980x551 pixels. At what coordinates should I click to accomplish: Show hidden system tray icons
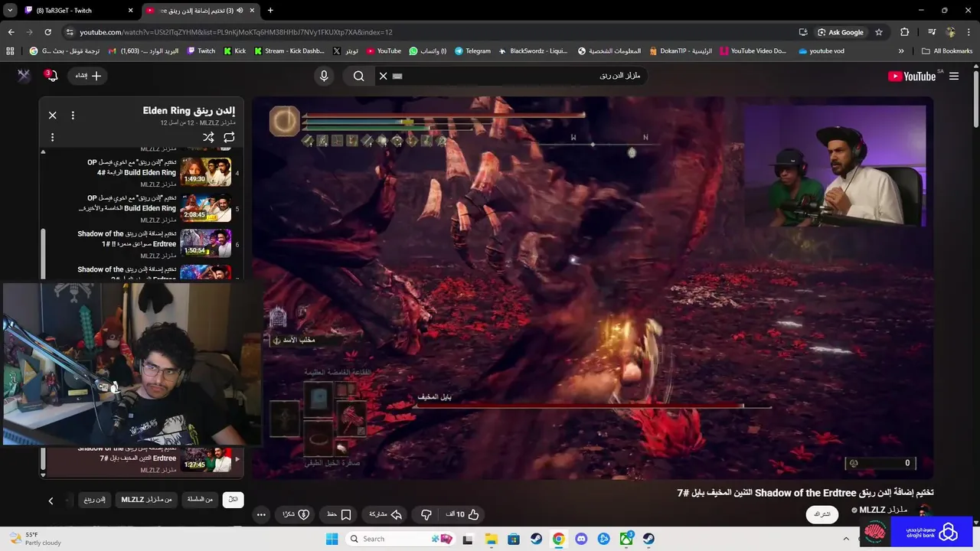[x=847, y=538]
